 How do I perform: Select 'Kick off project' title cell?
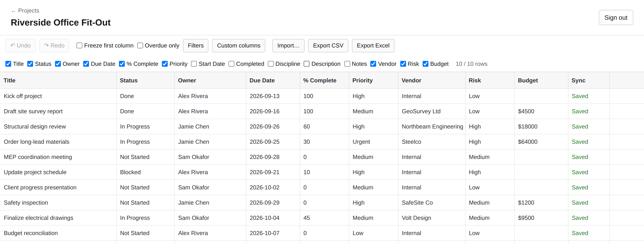coord(58,96)
